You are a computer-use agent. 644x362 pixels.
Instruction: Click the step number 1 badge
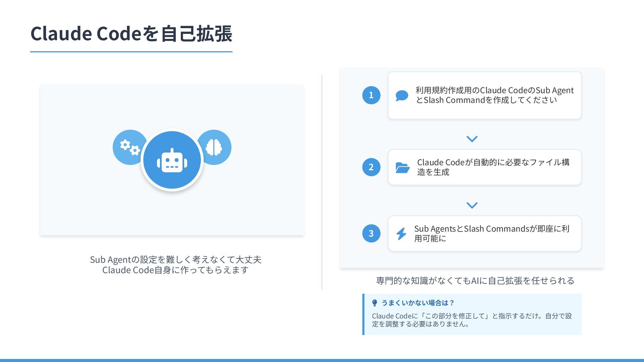coord(371,95)
